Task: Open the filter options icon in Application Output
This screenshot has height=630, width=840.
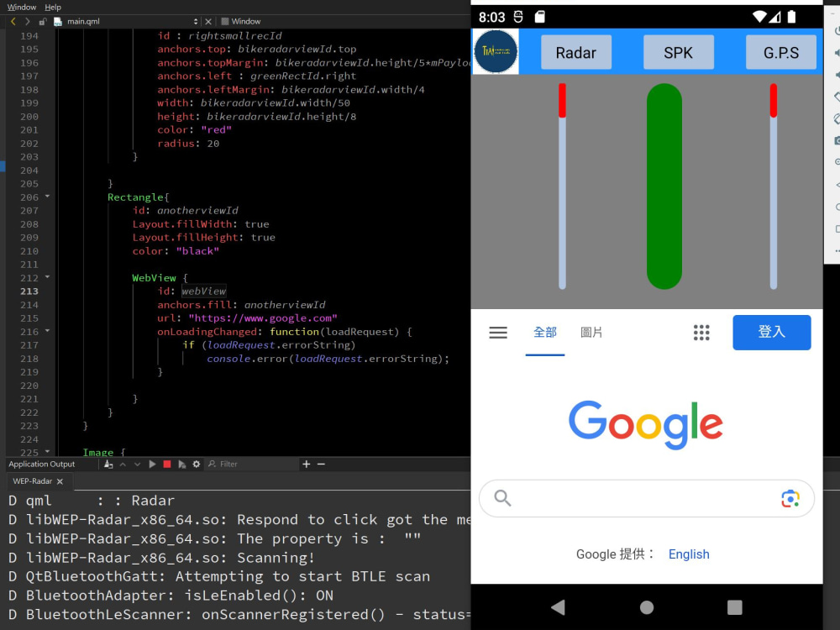Action: click(x=212, y=463)
